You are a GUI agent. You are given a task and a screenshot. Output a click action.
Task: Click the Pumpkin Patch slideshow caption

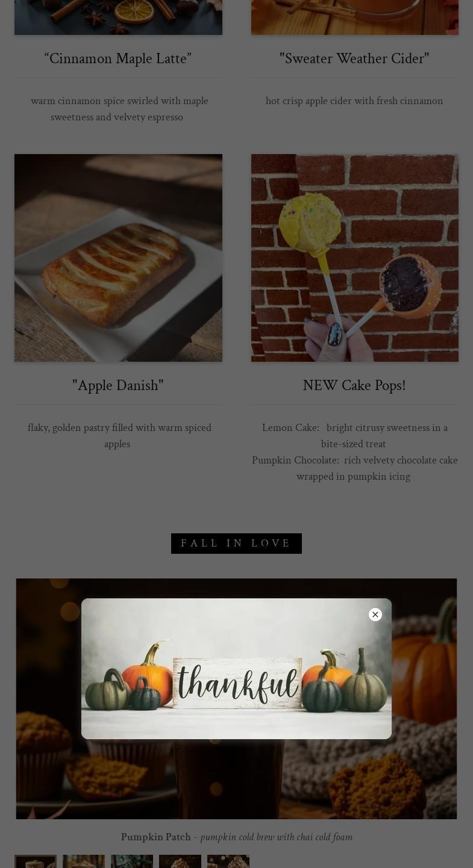coord(236,837)
